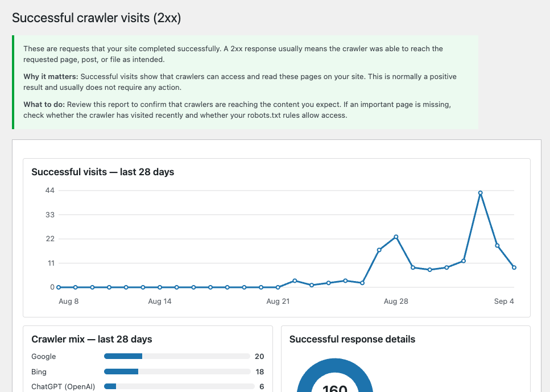Click the Google count value 20
Viewport: 550px width, 392px height.
[x=259, y=357]
